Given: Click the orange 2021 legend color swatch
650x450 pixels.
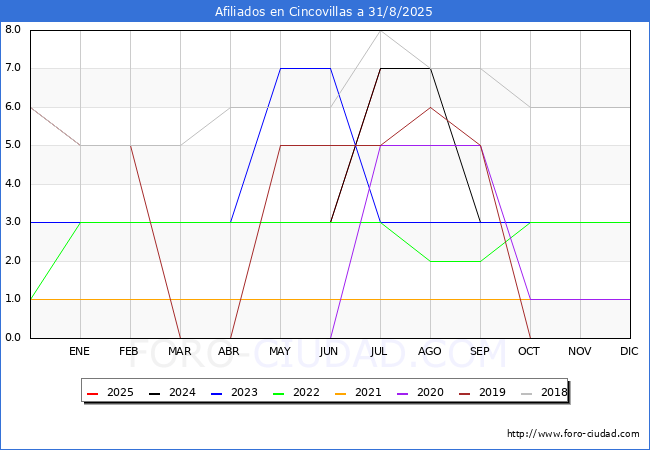Looking at the screenshot, I should [340, 393].
